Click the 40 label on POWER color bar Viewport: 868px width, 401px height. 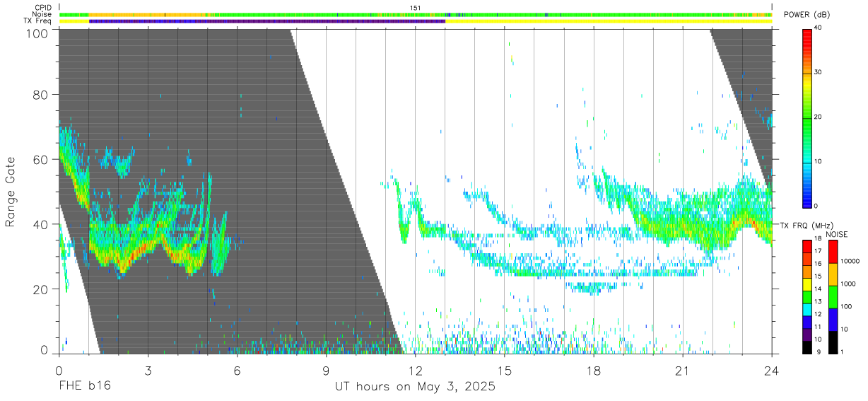[819, 28]
